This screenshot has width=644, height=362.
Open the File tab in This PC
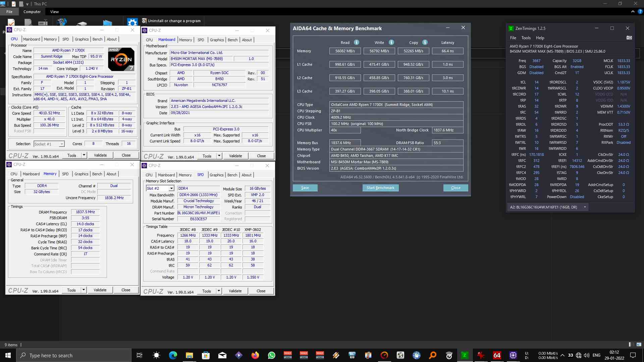point(9,12)
